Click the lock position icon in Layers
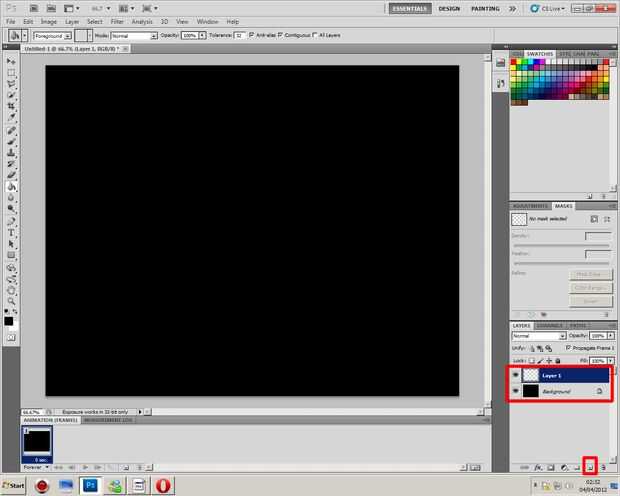Screen dimensions: 620x496 click(x=549, y=361)
